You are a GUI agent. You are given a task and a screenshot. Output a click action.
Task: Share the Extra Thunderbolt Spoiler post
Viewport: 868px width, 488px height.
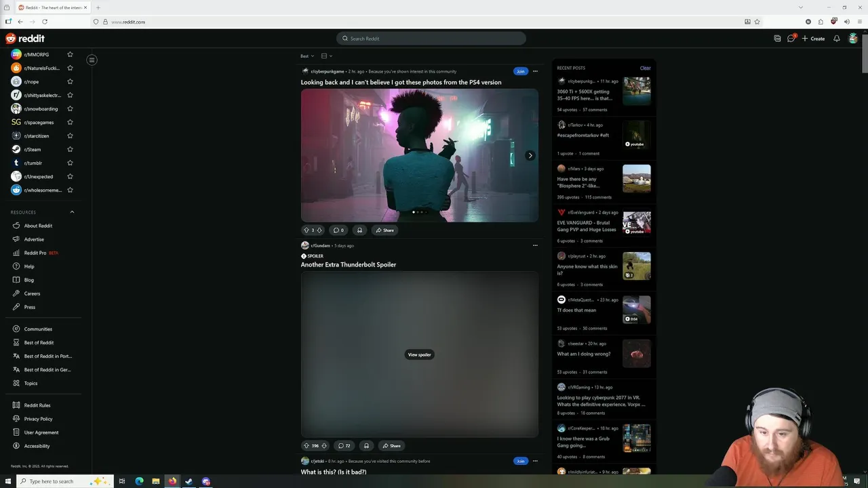pyautogui.click(x=391, y=446)
